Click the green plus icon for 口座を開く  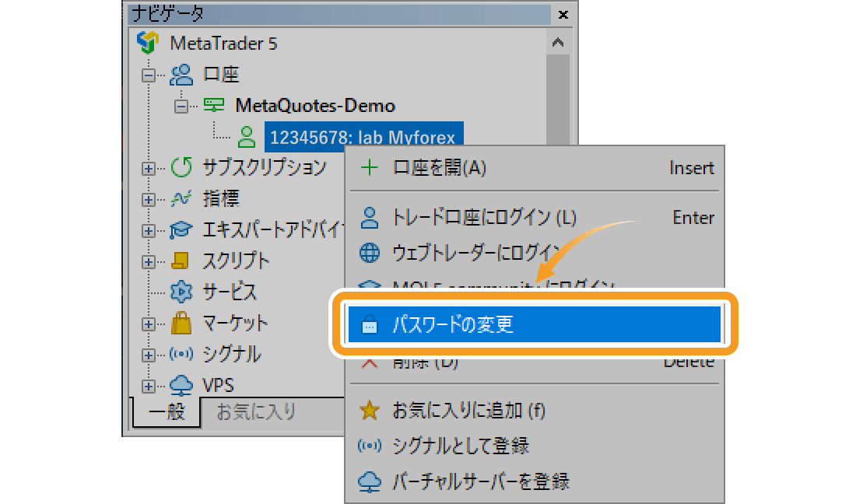(370, 167)
